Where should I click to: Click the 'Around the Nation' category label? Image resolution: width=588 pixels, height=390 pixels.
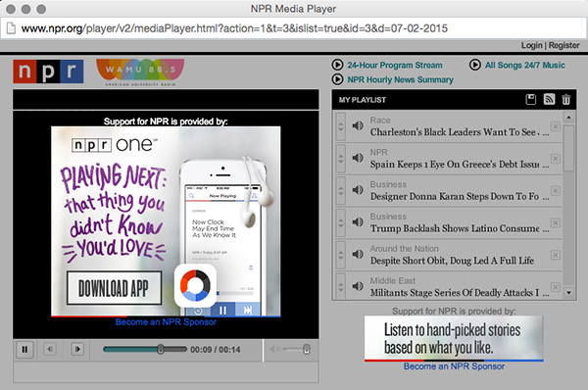pos(404,249)
